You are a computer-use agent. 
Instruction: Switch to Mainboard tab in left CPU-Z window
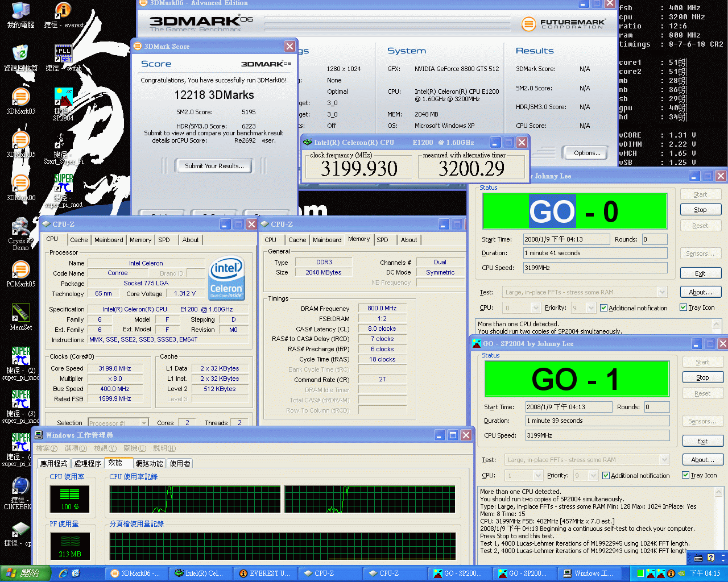109,240
